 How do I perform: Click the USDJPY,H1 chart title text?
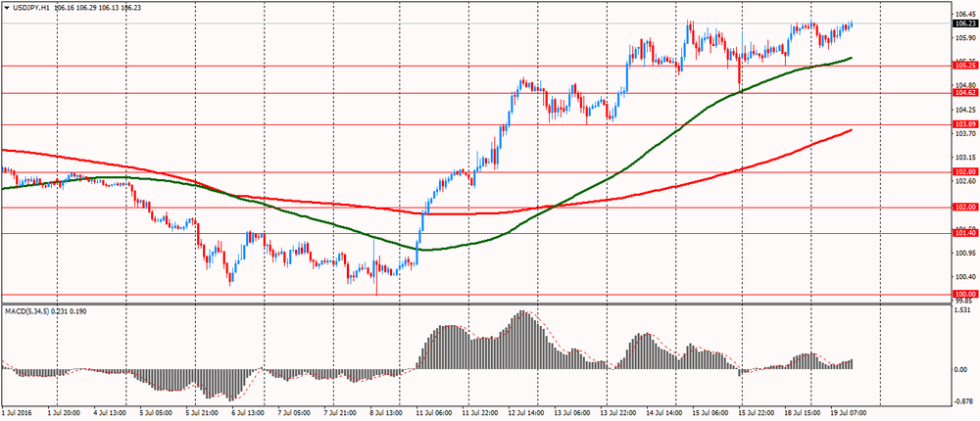[x=31, y=8]
